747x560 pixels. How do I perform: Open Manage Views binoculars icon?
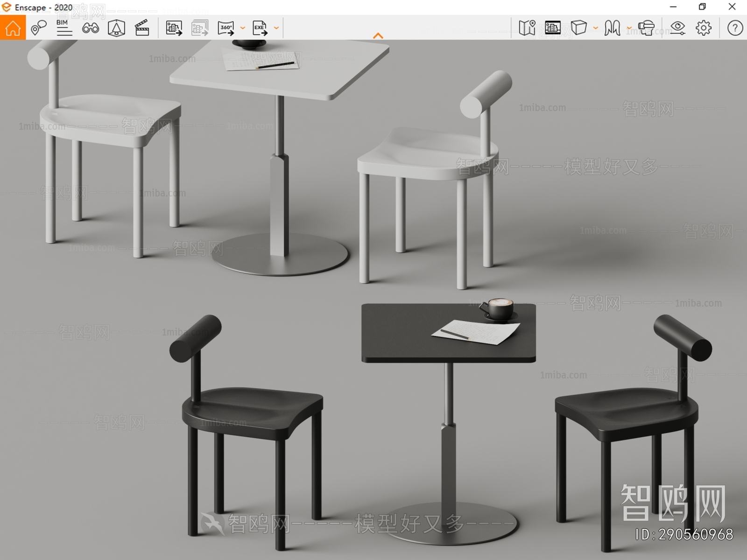pyautogui.click(x=90, y=28)
